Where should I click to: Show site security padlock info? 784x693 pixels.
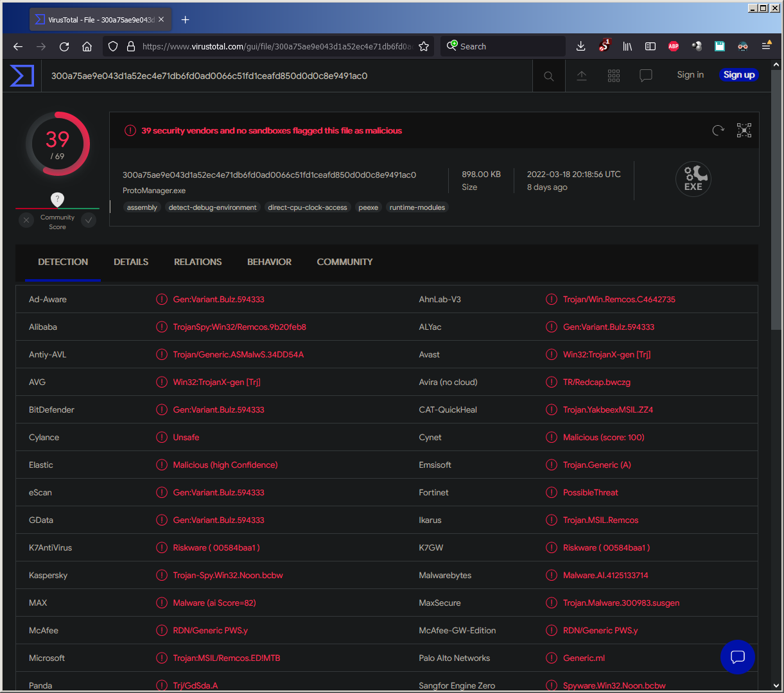pos(131,46)
